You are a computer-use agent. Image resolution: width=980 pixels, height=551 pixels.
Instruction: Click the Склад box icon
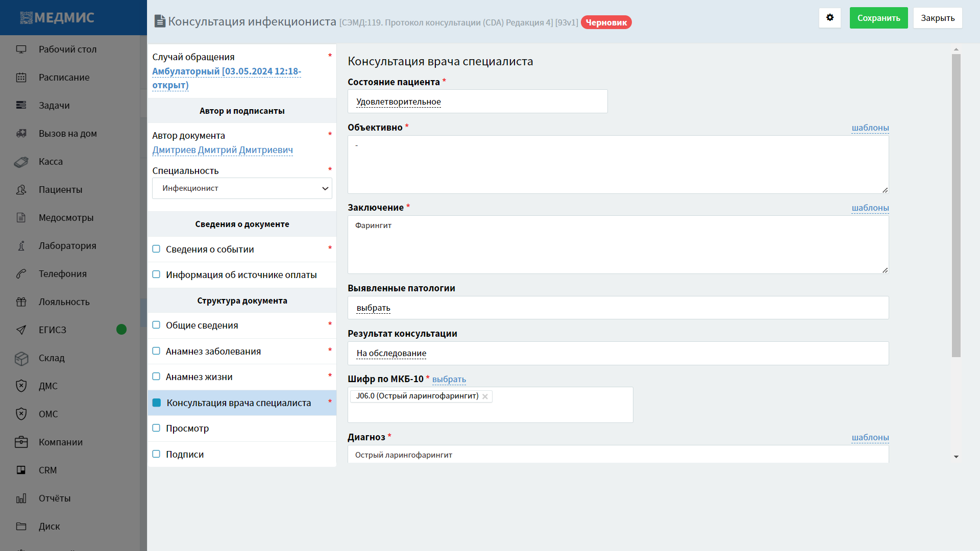21,358
